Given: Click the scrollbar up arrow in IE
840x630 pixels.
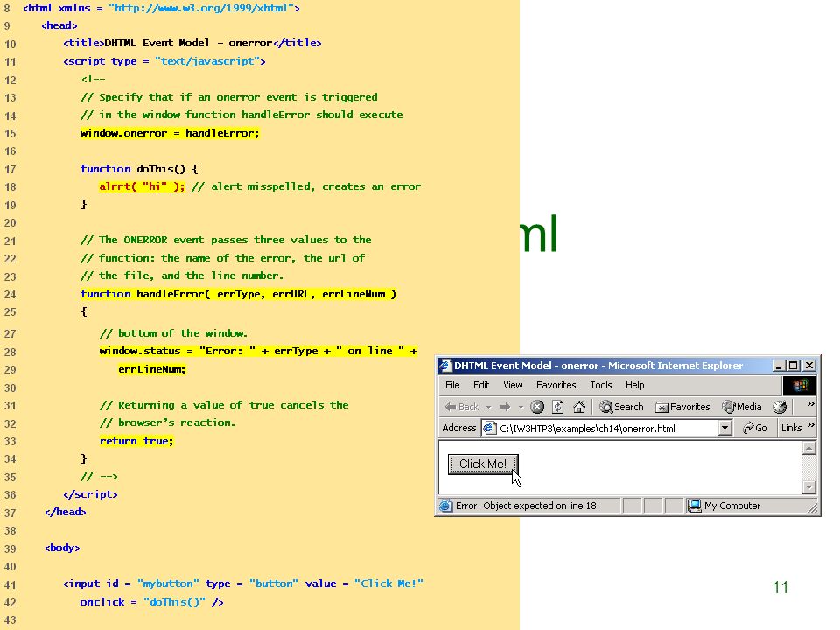Looking at the screenshot, I should 808,448.
